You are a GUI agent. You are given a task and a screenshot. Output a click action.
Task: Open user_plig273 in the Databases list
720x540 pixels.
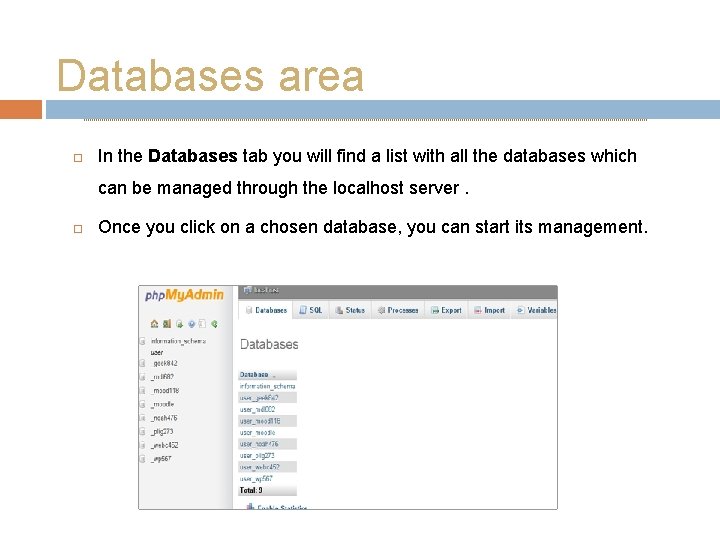tap(257, 456)
